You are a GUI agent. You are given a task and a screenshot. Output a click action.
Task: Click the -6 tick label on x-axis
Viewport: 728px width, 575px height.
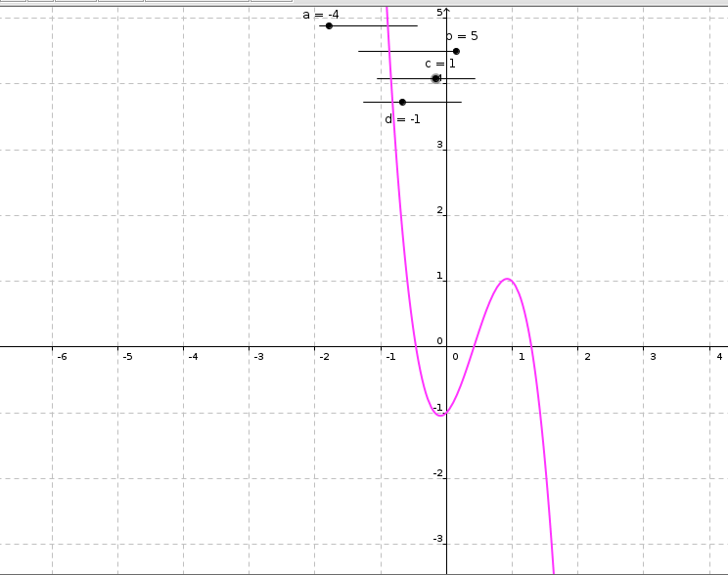click(62, 357)
